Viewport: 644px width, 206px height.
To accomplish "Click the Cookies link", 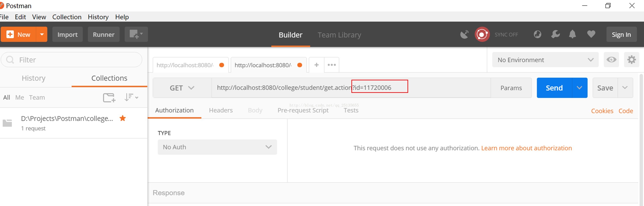I will [x=602, y=111].
